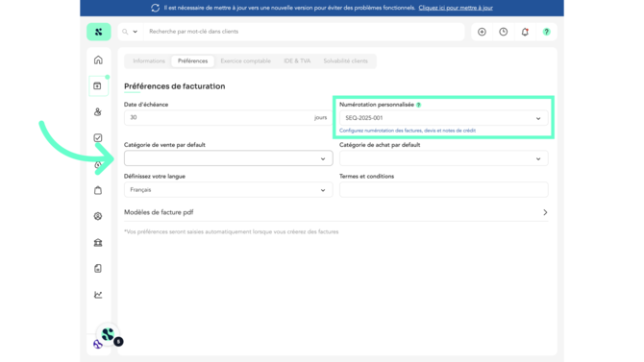Click the notification bell icon
This screenshot has width=644, height=362.
(525, 32)
